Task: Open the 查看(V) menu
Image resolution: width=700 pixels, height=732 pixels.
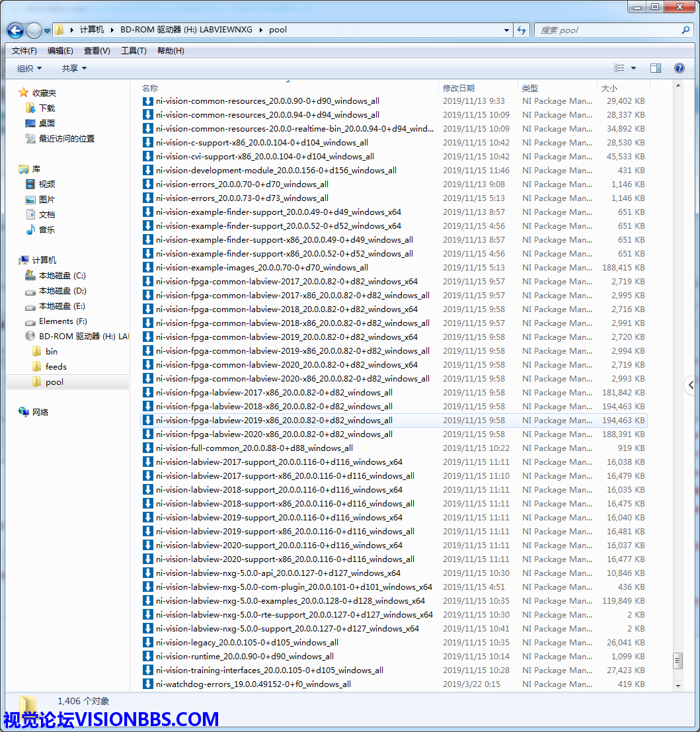Action: click(x=97, y=51)
